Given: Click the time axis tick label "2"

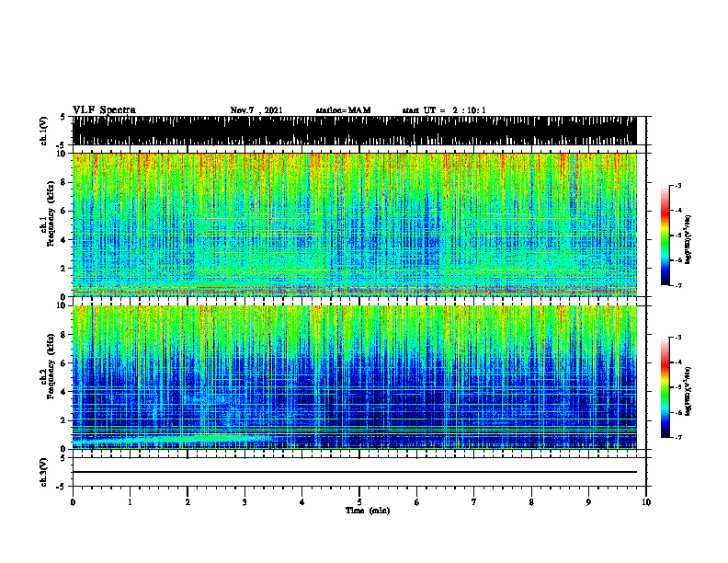Looking at the screenshot, I should click(x=188, y=502).
